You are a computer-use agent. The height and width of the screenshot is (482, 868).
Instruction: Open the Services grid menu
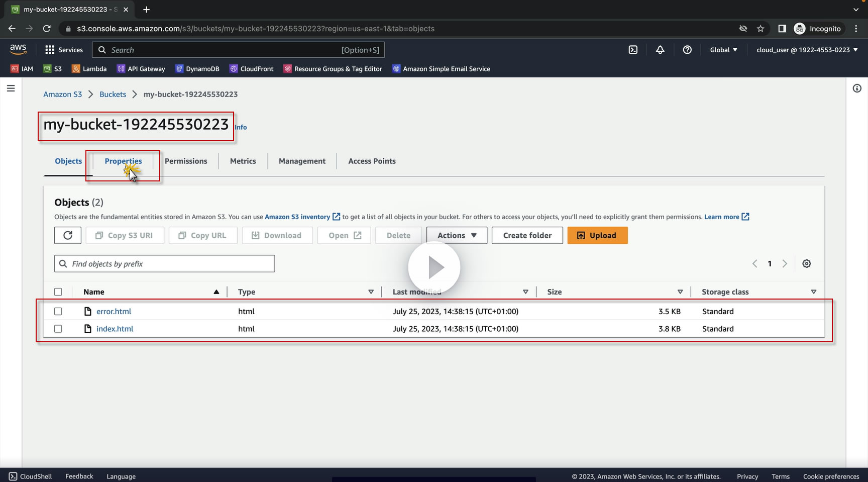[64, 50]
